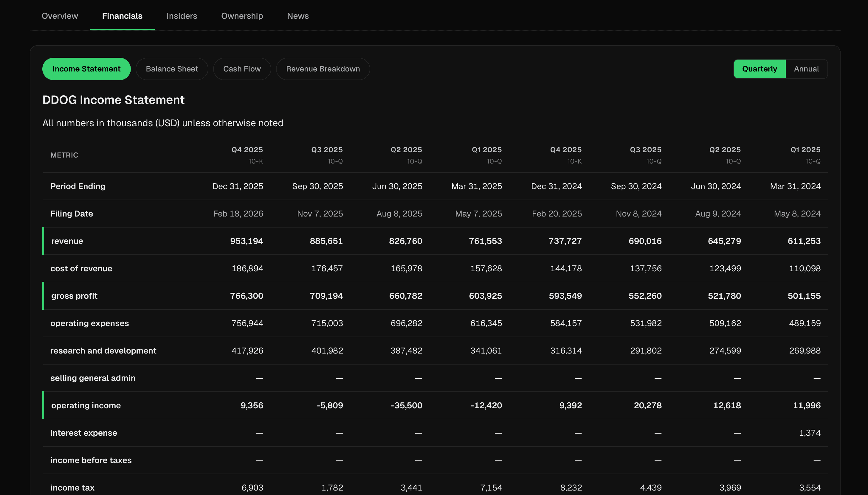The height and width of the screenshot is (495, 868).
Task: Click revenue value 953,194
Action: click(247, 241)
